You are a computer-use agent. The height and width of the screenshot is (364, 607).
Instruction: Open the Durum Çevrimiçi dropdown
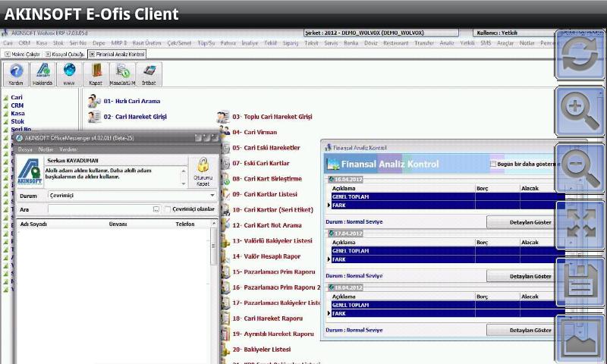212,196
